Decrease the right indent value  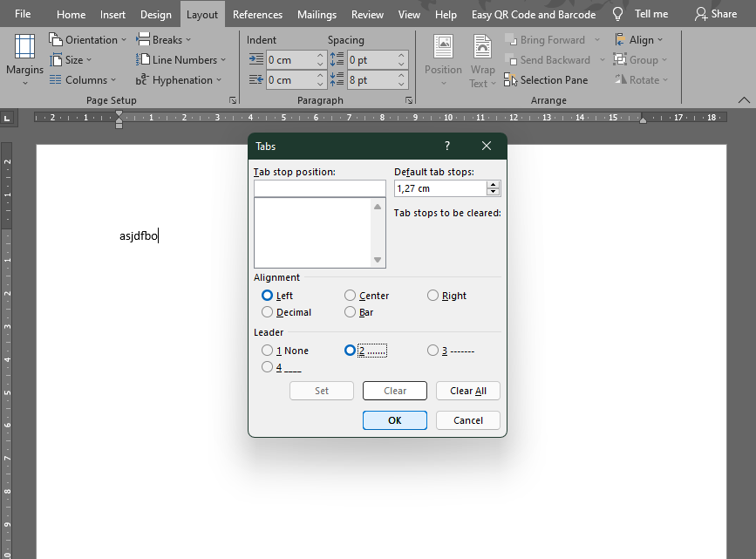click(320, 85)
